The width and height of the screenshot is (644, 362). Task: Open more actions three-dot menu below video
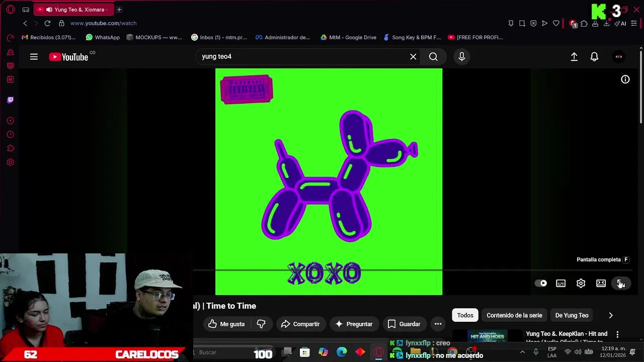point(438,324)
